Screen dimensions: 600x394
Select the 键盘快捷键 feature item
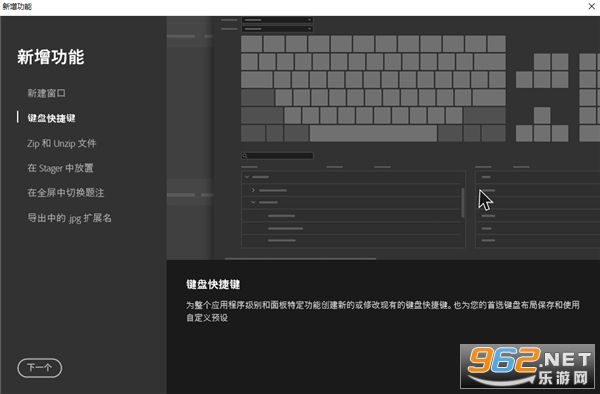(51, 118)
